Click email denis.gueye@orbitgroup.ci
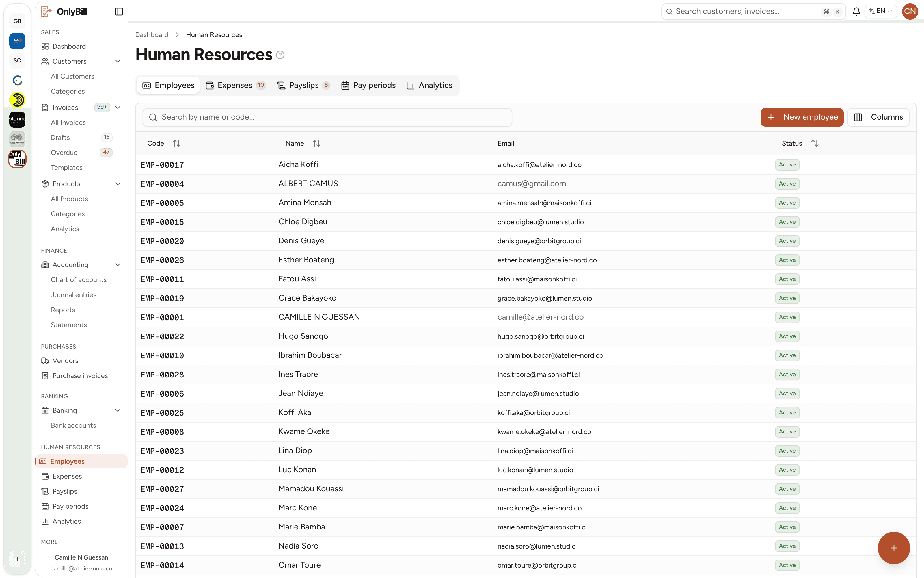This screenshot has height=578, width=924. click(539, 241)
